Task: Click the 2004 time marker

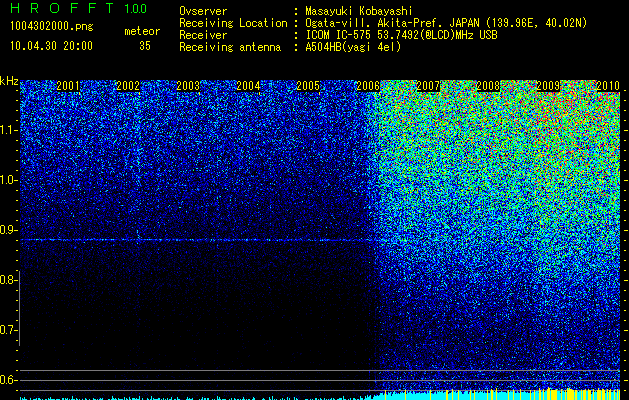Action: [x=248, y=86]
